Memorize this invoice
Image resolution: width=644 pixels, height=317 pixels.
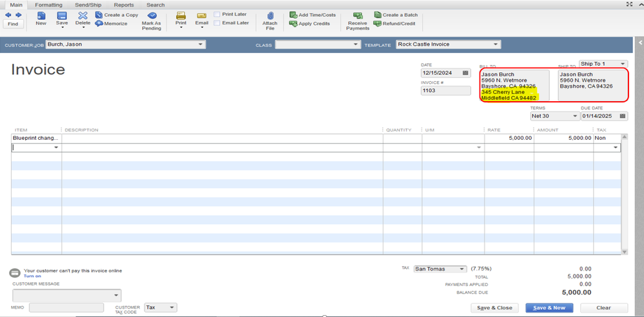[111, 23]
